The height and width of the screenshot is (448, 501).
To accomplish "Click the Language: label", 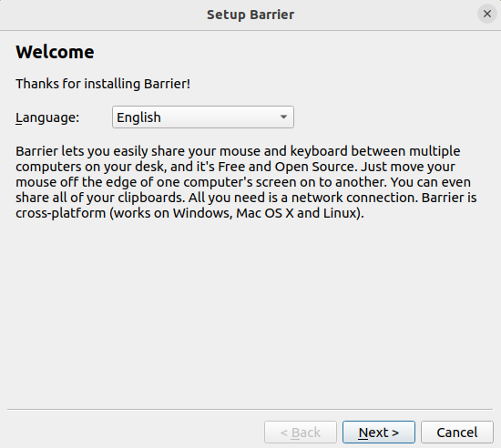I will (x=47, y=117).
